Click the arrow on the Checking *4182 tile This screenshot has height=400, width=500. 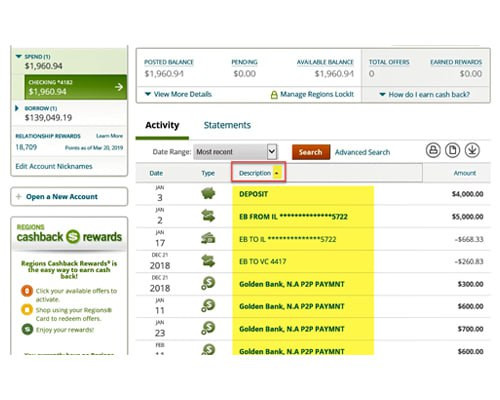119,87
